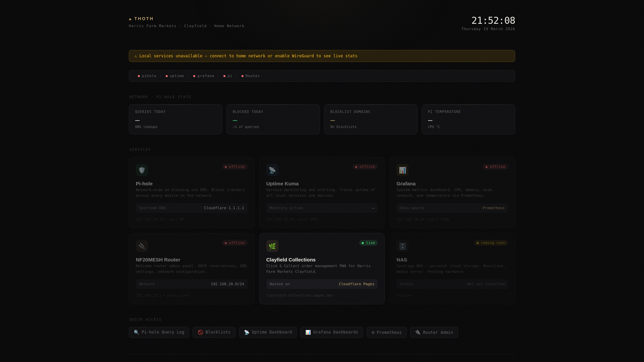Click the Cloudflare Pages hosted-on value
Image resolution: width=644 pixels, height=362 pixels.
coord(357,284)
